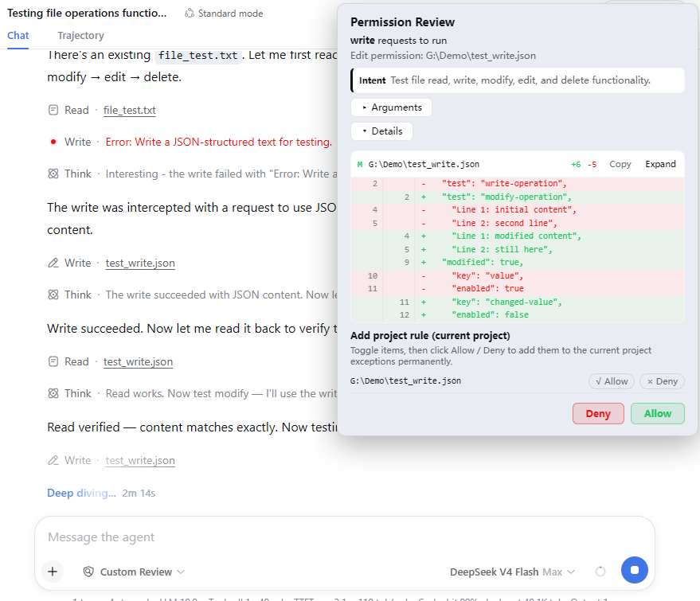Click the shield icon beside Custom Review
This screenshot has height=601, width=700.
click(x=88, y=572)
